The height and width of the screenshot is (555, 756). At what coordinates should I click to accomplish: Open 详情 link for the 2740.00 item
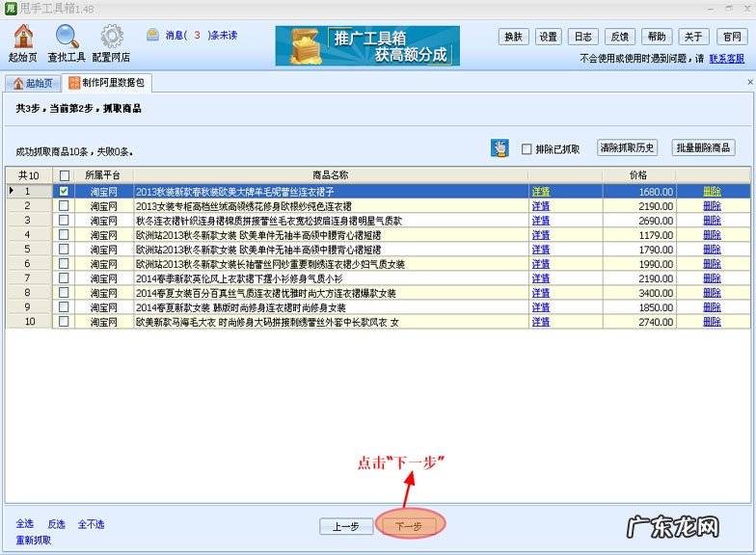[x=541, y=322]
